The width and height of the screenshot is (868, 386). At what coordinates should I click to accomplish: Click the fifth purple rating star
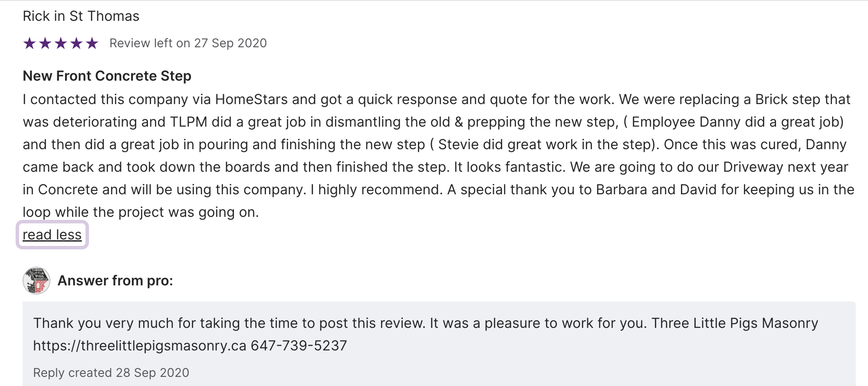pos(92,43)
